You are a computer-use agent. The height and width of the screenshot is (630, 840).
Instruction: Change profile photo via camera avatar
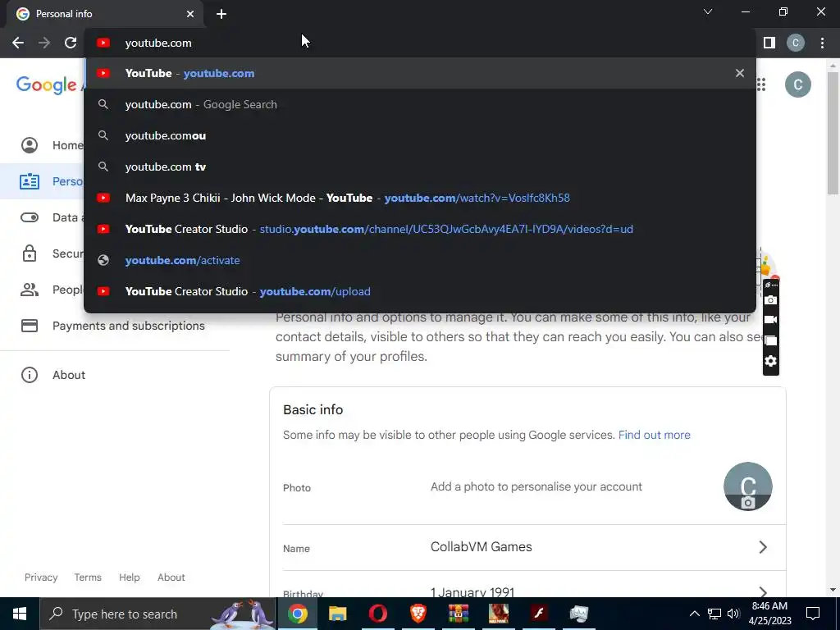tap(748, 486)
